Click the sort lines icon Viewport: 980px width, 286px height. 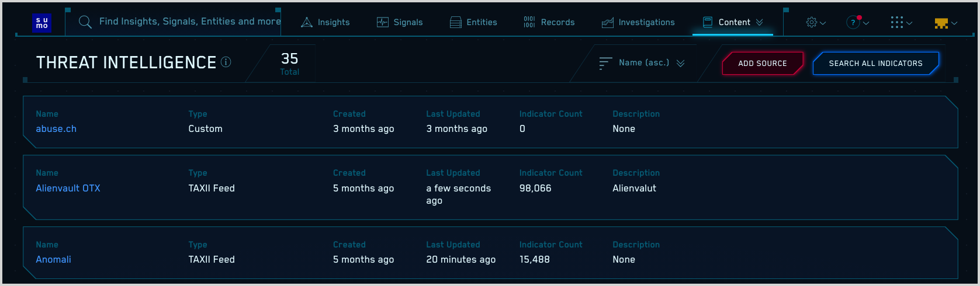[x=605, y=63]
